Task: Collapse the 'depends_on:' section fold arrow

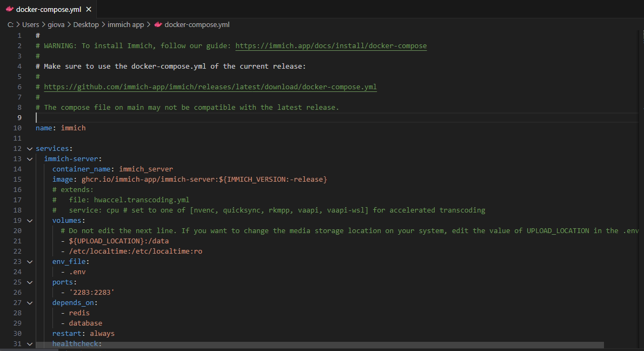Action: tap(30, 302)
